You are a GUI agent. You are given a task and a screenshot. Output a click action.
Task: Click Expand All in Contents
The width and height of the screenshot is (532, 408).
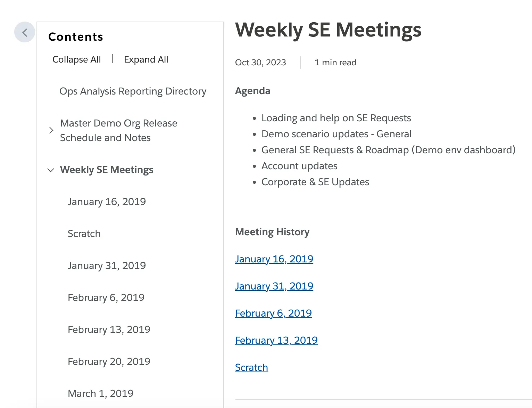[x=146, y=59]
